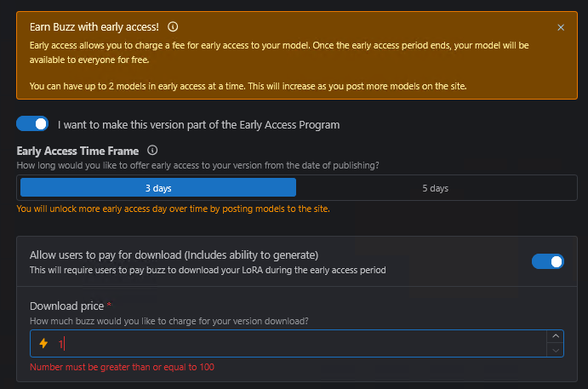Select the 3 days time frame
Image resolution: width=588 pixels, height=389 pixels.
[158, 188]
